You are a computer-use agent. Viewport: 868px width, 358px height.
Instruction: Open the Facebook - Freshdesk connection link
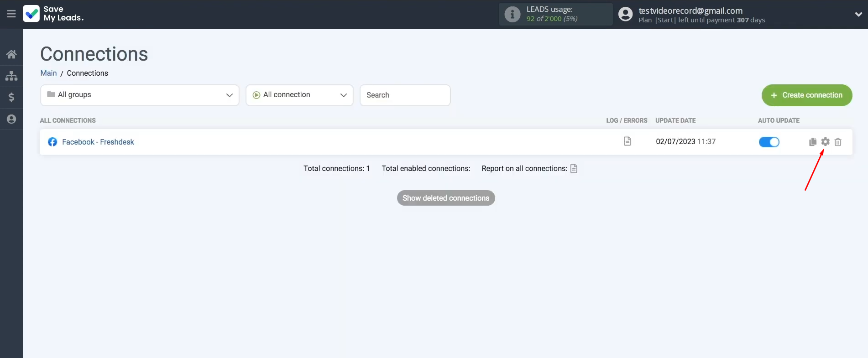point(98,142)
